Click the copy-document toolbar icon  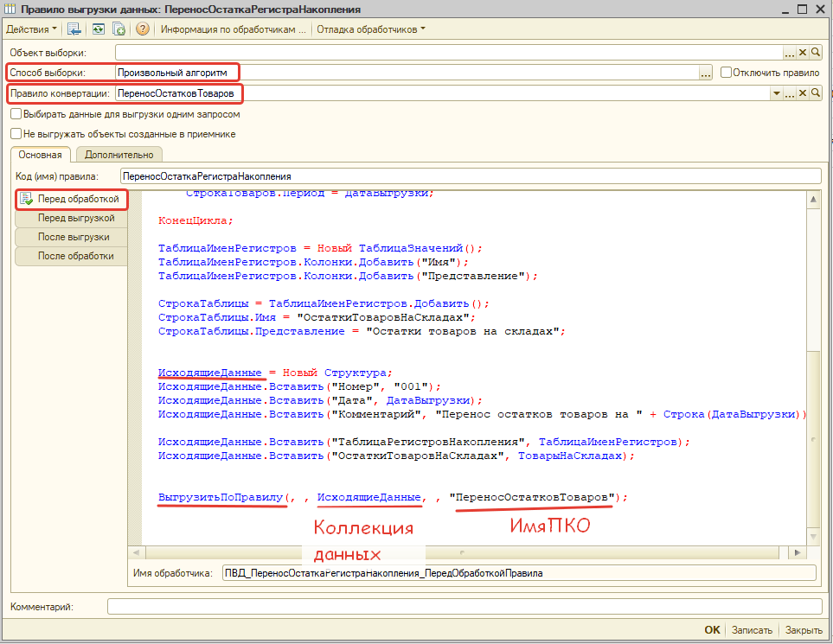[119, 29]
